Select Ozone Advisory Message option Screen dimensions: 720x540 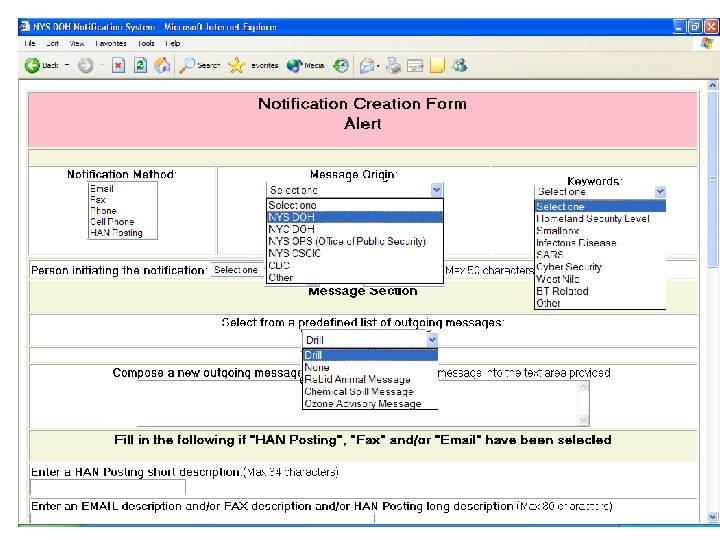(370, 404)
